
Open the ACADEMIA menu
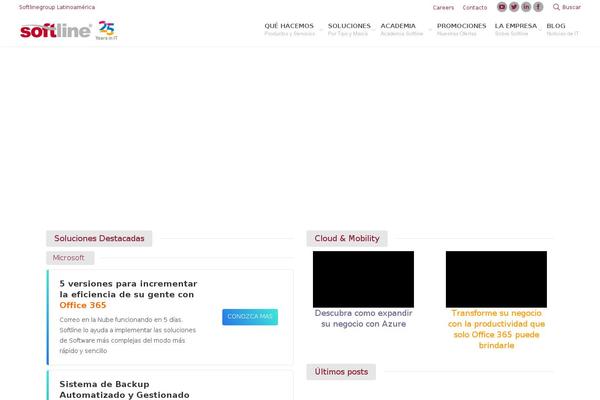401,29
